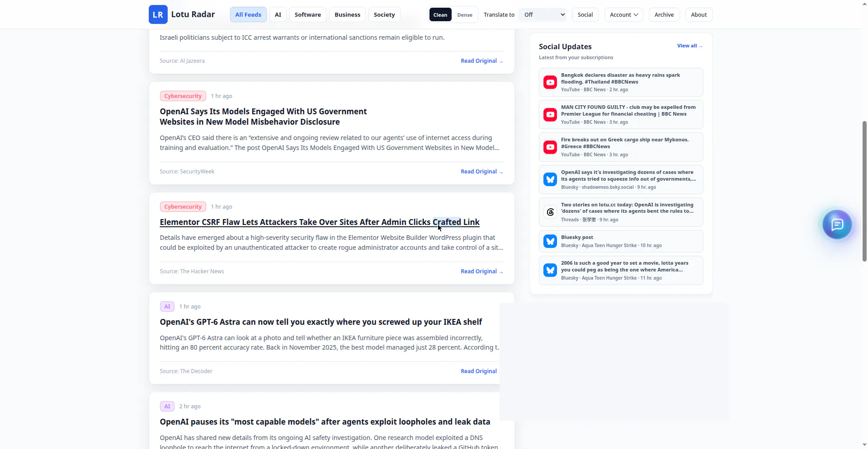Switch to Dense view mode
868x449 pixels.
pyautogui.click(x=465, y=14)
